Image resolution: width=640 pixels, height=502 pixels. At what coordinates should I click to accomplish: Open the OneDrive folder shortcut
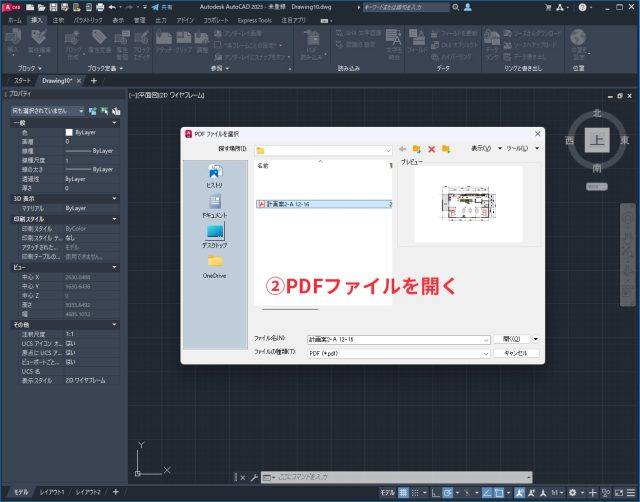pyautogui.click(x=215, y=265)
